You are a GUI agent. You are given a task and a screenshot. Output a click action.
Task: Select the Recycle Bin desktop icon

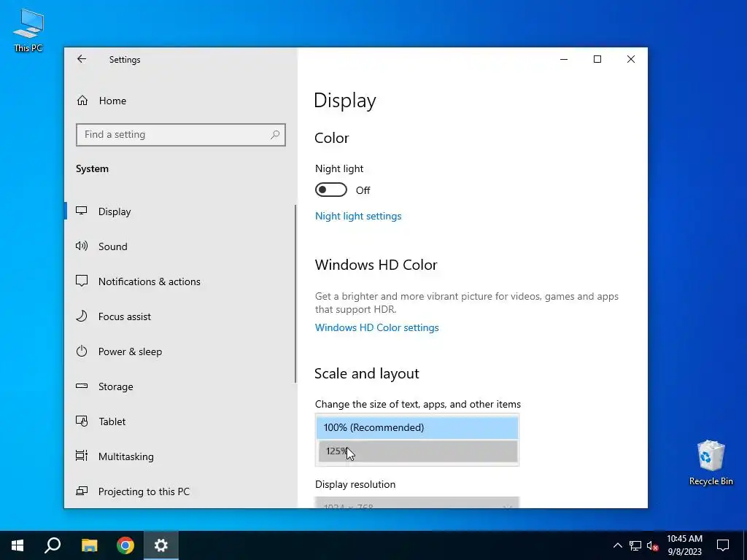click(x=711, y=462)
